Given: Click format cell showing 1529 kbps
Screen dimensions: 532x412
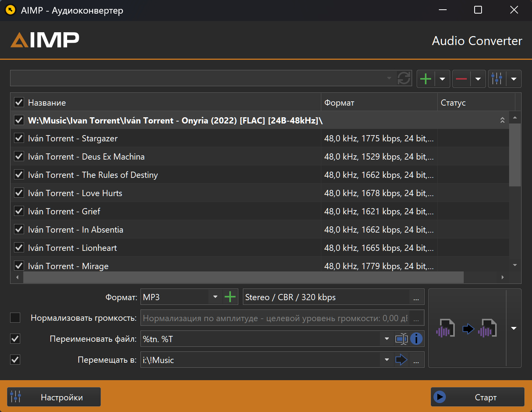Looking at the screenshot, I should point(379,156).
